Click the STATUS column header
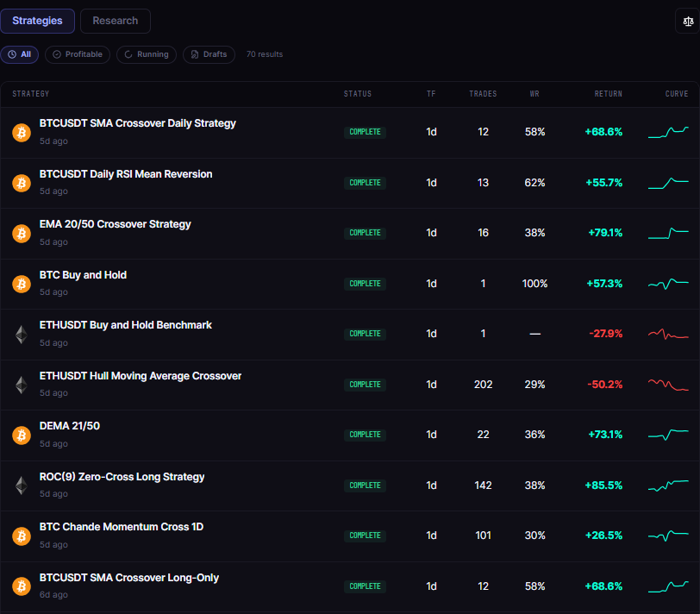The width and height of the screenshot is (700, 614). 358,94
